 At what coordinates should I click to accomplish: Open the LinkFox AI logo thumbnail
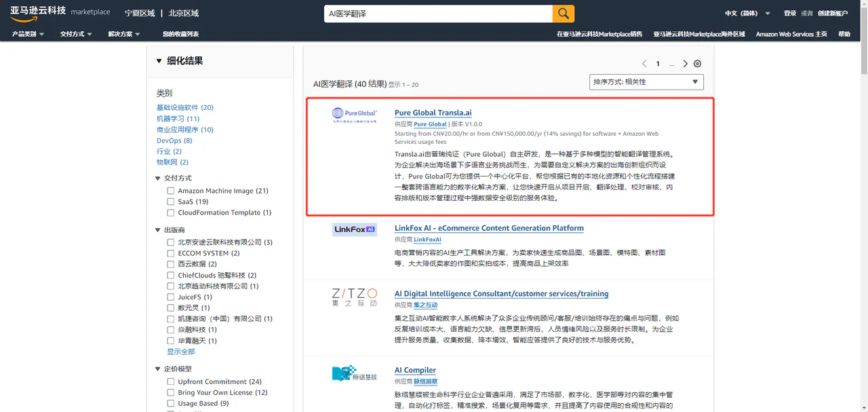click(x=355, y=229)
